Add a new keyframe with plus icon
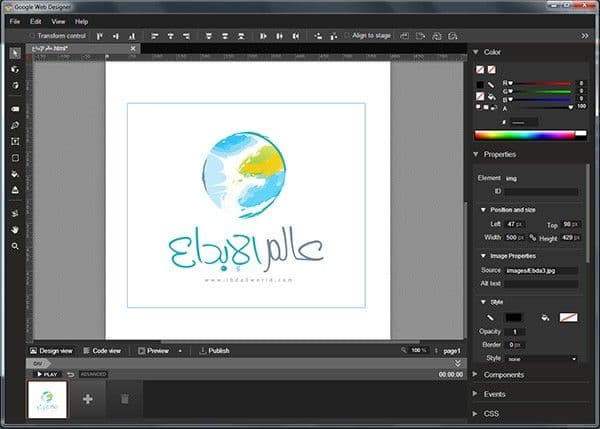This screenshot has width=600, height=429. [x=88, y=399]
